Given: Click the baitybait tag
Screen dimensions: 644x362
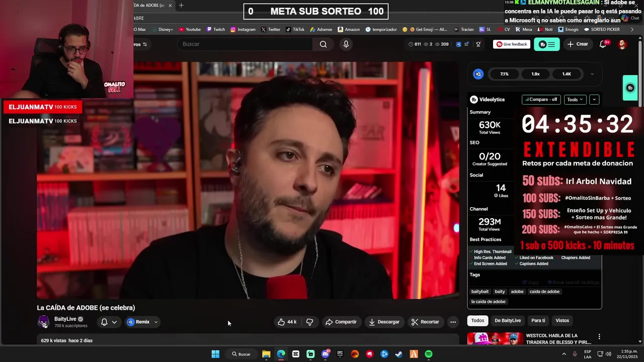Looking at the screenshot, I should pos(479,292).
